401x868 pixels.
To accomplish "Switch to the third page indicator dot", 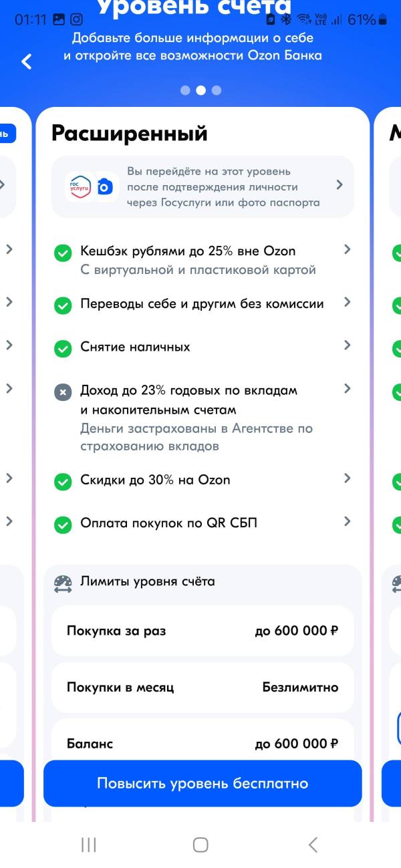I will 217,90.
